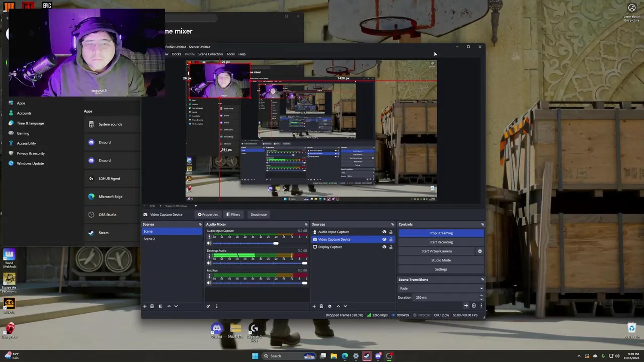Move source up arrow in Sources panel
This screenshot has height=362, width=644.
click(x=338, y=306)
